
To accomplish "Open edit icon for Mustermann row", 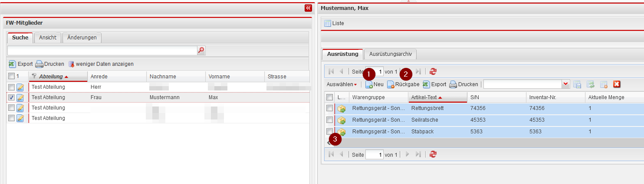I will (x=20, y=97).
